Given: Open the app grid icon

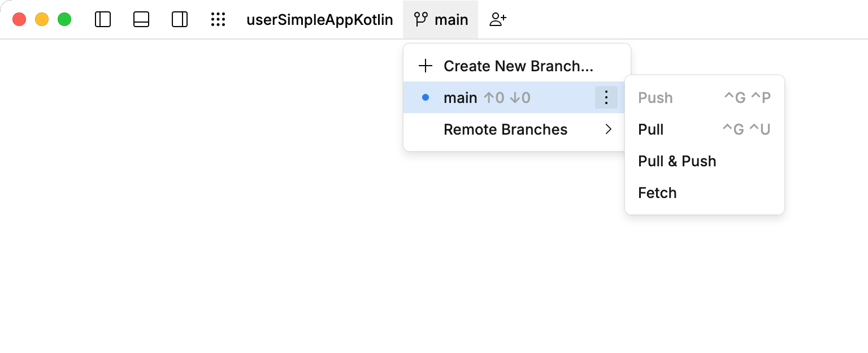Looking at the screenshot, I should (218, 19).
